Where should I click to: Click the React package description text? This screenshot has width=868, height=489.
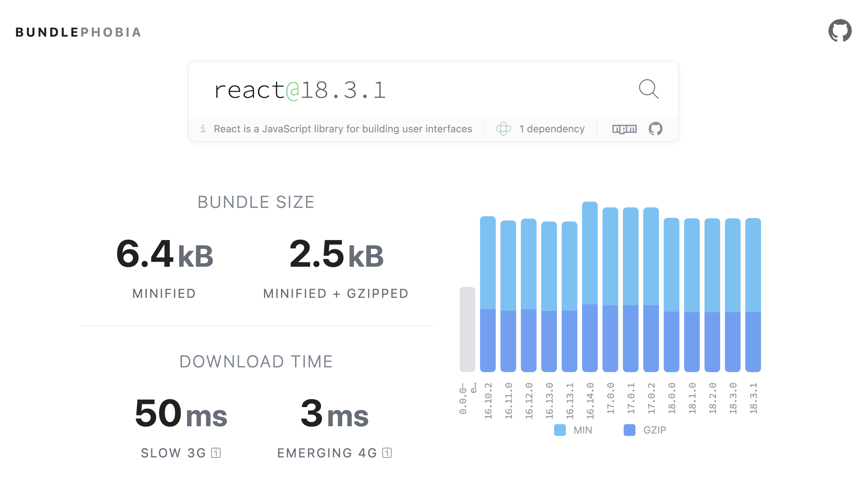tap(343, 129)
